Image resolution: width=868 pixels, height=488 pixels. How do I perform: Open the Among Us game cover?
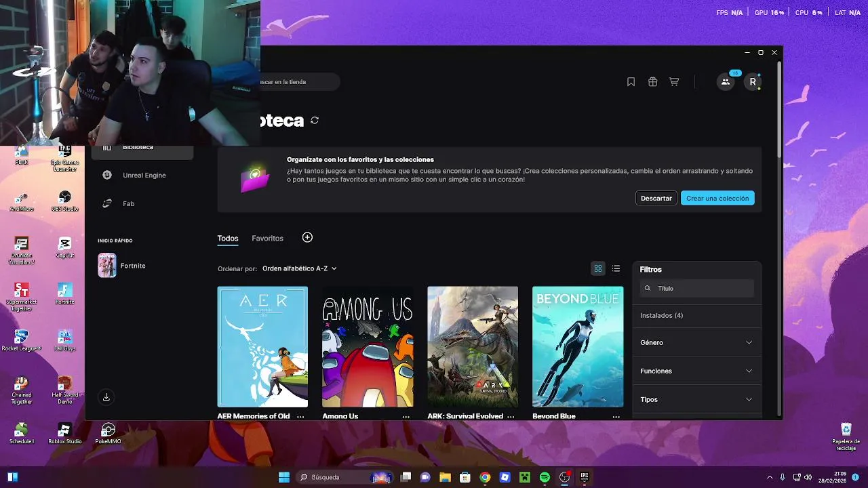tap(368, 346)
